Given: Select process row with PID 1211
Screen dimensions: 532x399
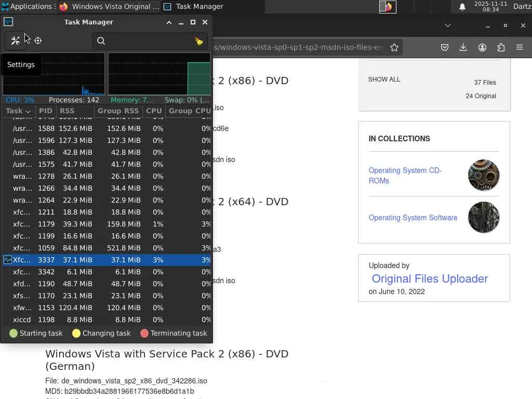Looking at the screenshot, I should [x=107, y=212].
